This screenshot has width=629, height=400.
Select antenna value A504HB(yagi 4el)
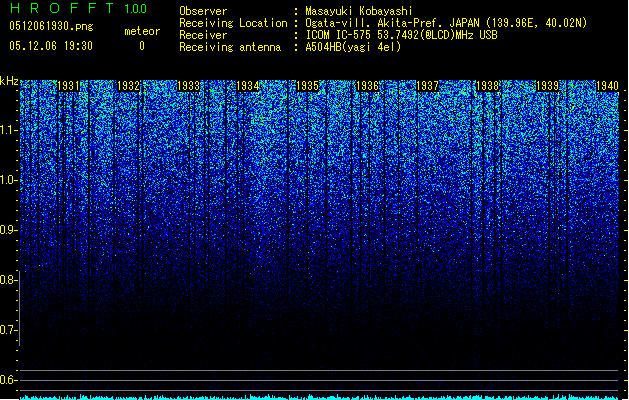[x=353, y=47]
